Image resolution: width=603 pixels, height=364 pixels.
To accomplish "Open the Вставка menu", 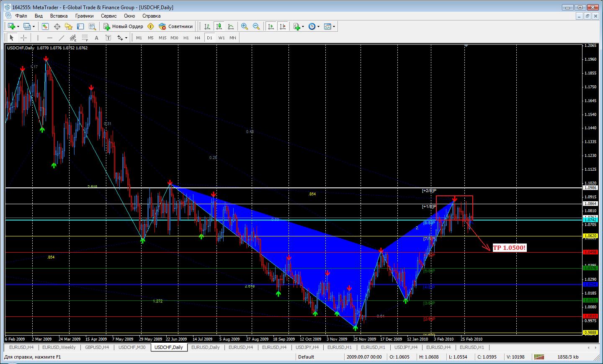I will pos(59,16).
